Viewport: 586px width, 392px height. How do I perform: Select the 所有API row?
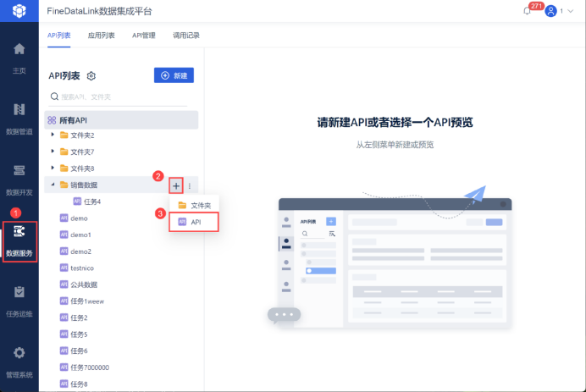[x=121, y=120]
